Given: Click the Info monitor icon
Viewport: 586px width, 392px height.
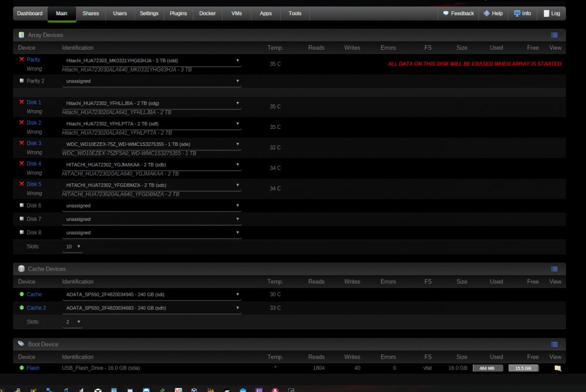Looking at the screenshot, I should [x=517, y=13].
